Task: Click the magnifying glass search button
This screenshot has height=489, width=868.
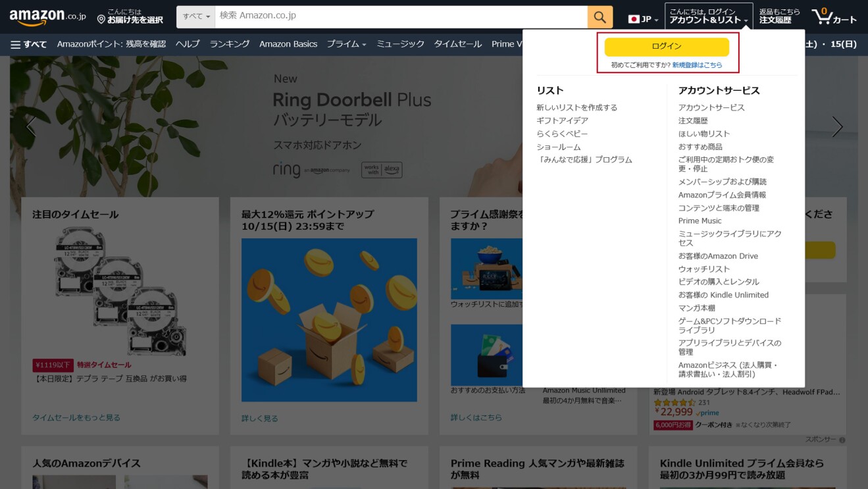Action: (x=600, y=16)
